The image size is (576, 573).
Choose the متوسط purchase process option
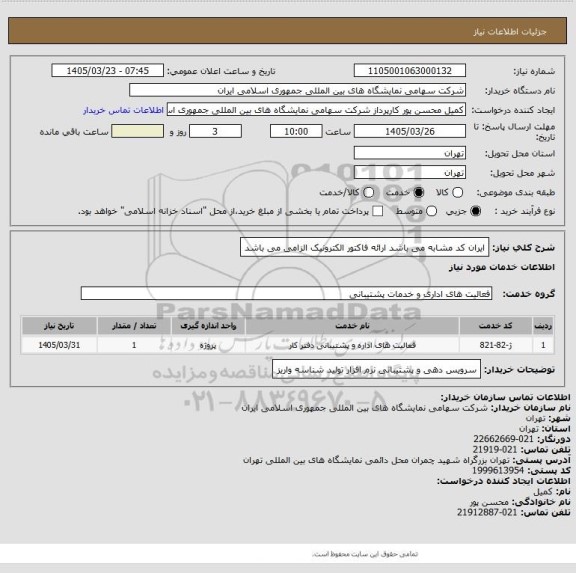pyautogui.click(x=432, y=211)
